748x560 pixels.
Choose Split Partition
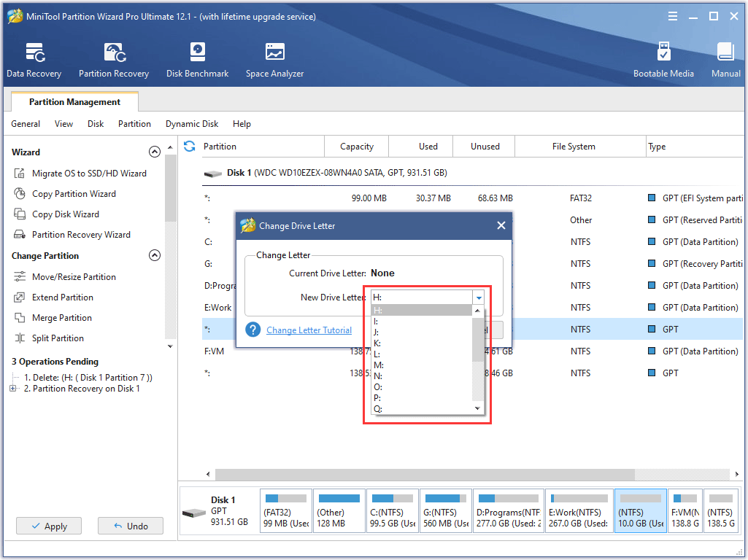click(x=57, y=338)
